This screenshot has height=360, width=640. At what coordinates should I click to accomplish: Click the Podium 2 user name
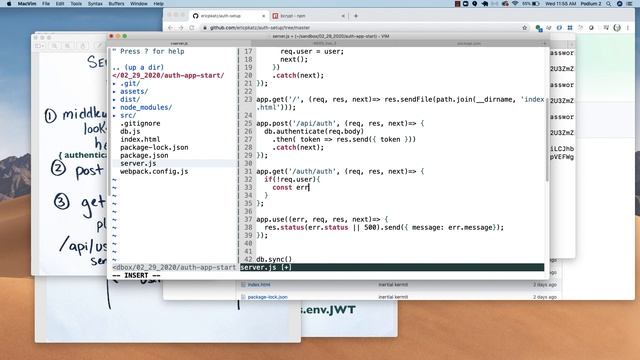pyautogui.click(x=591, y=4)
